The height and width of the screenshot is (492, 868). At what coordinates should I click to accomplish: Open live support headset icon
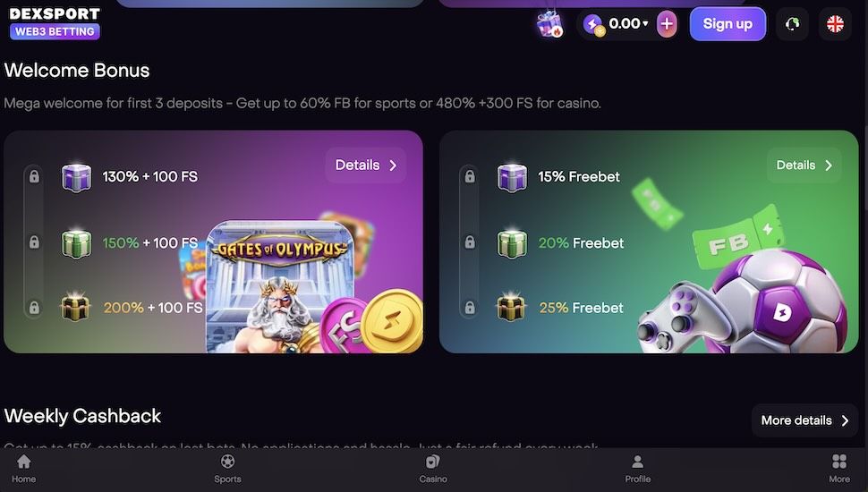click(792, 24)
